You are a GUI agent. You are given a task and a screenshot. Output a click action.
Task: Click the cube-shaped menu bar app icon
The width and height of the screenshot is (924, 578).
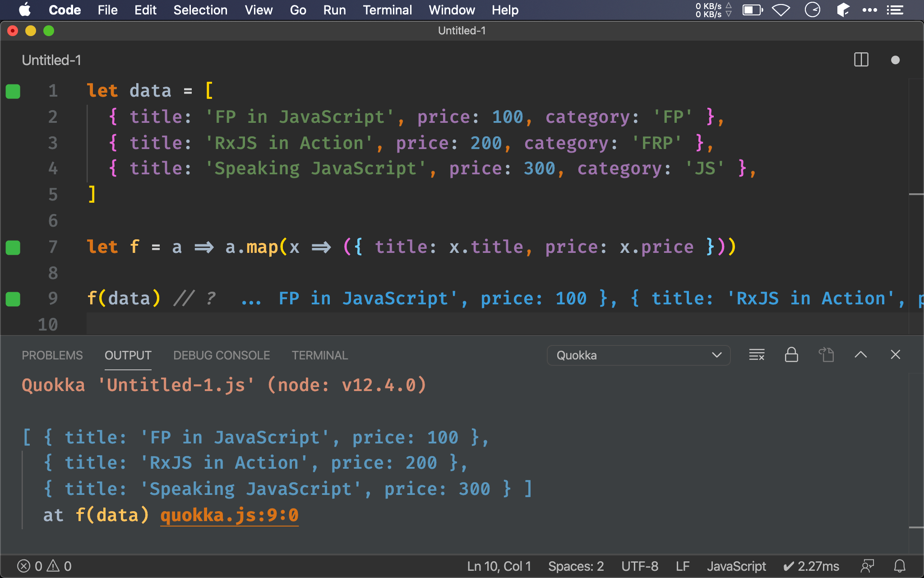tap(843, 10)
